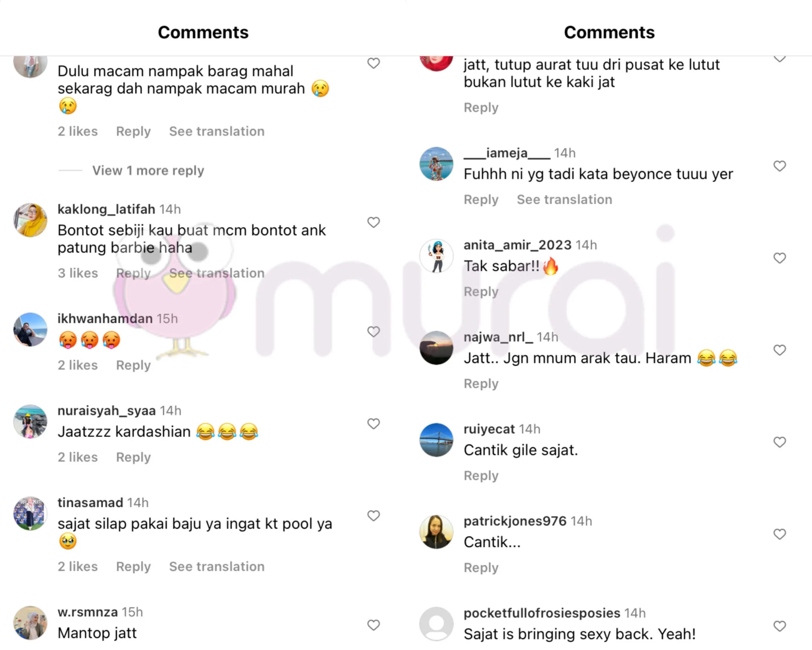The width and height of the screenshot is (812, 650).
Task: Like nuraisyah_syaa's Jaatzzz kardashian comment
Action: click(373, 423)
